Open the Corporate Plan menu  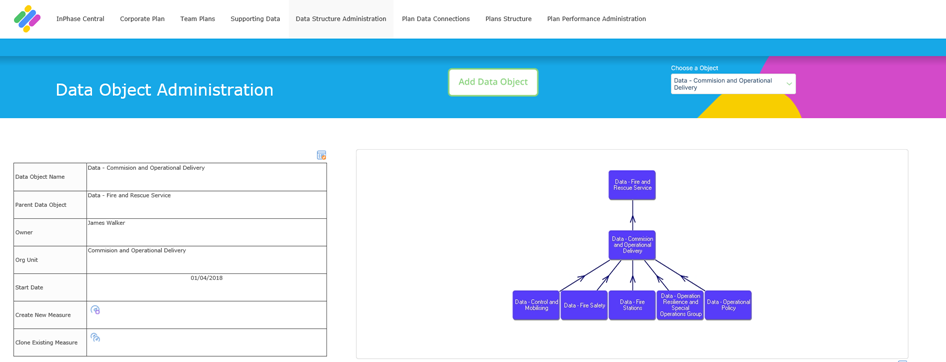[x=142, y=19]
